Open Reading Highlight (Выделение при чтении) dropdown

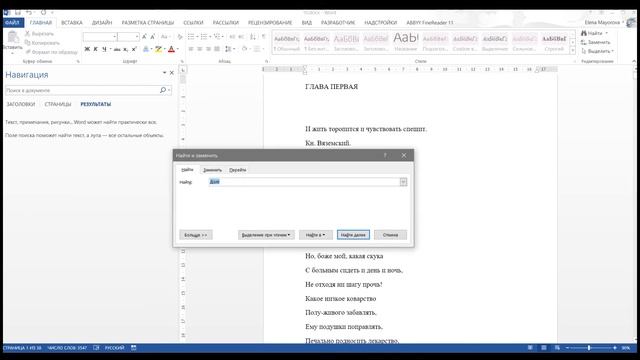266,235
